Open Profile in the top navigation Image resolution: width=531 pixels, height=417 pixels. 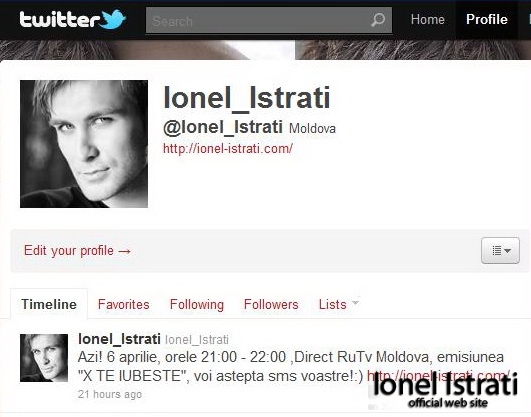click(x=487, y=19)
